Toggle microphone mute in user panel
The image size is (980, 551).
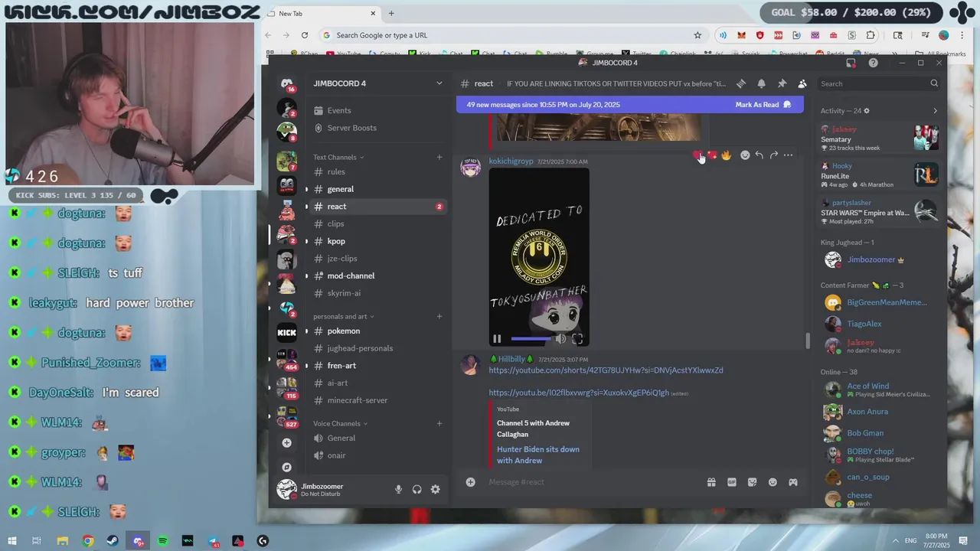pos(398,490)
